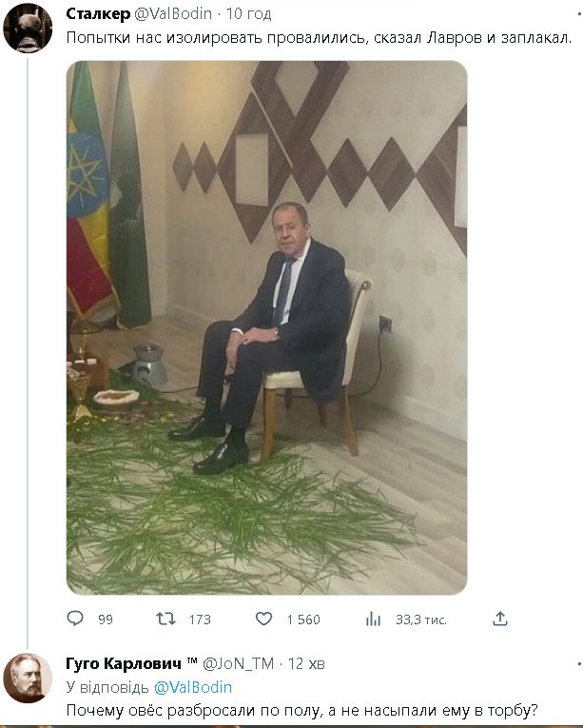Click the share upload icon
Viewport: 583px width, 728px height.
[x=500, y=619]
